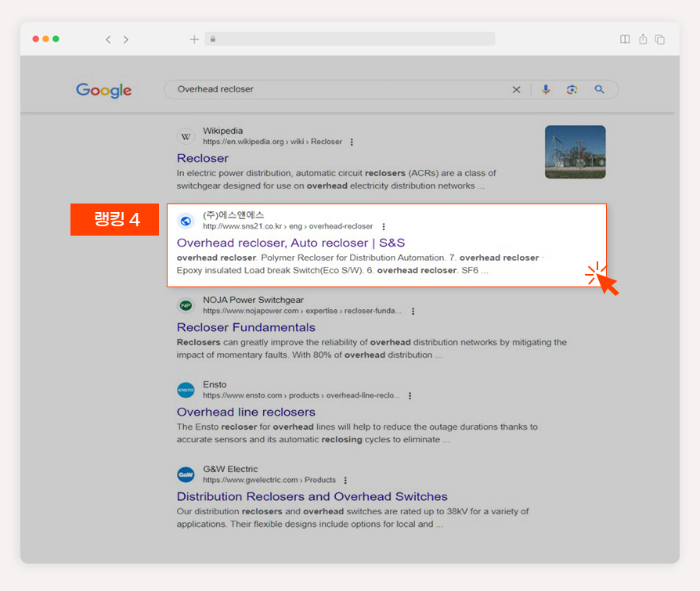Viewport: 700px width, 591px height.
Task: Click the Wikipedia recloser thumbnail image
Action: (575, 152)
